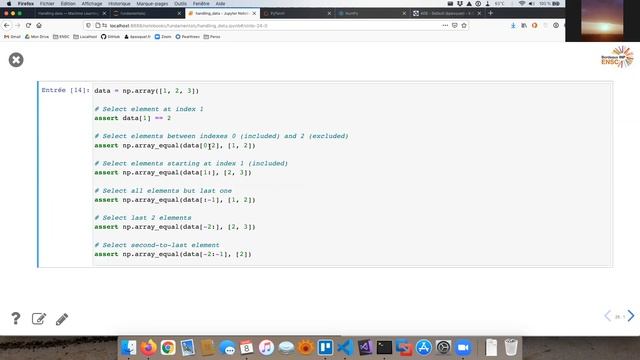Open iTunes music app from the Dock
This screenshot has width=640, height=360.
(266, 348)
